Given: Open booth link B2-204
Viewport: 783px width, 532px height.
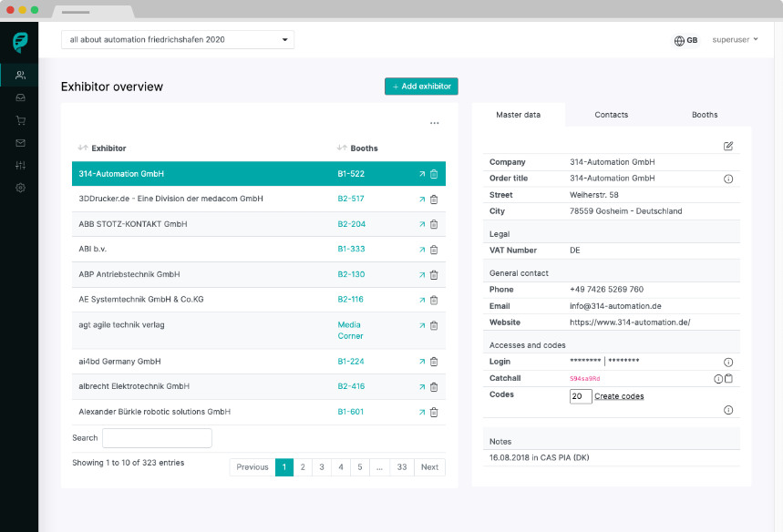Looking at the screenshot, I should [x=352, y=224].
